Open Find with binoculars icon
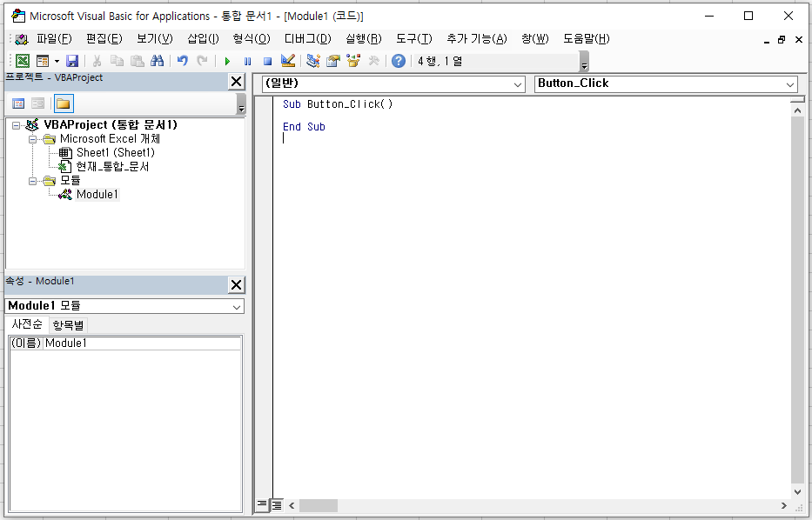812x520 pixels. [x=157, y=61]
